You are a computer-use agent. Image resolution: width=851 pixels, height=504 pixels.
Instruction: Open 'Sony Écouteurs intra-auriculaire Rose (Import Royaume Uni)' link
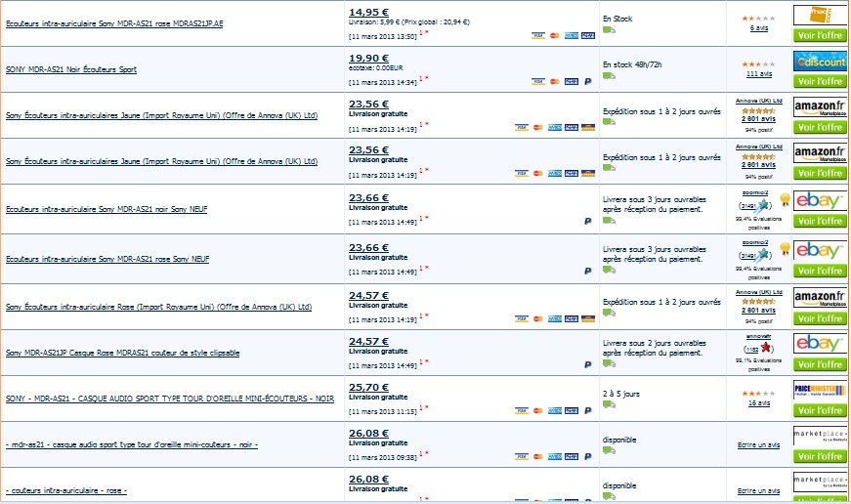pyautogui.click(x=158, y=307)
